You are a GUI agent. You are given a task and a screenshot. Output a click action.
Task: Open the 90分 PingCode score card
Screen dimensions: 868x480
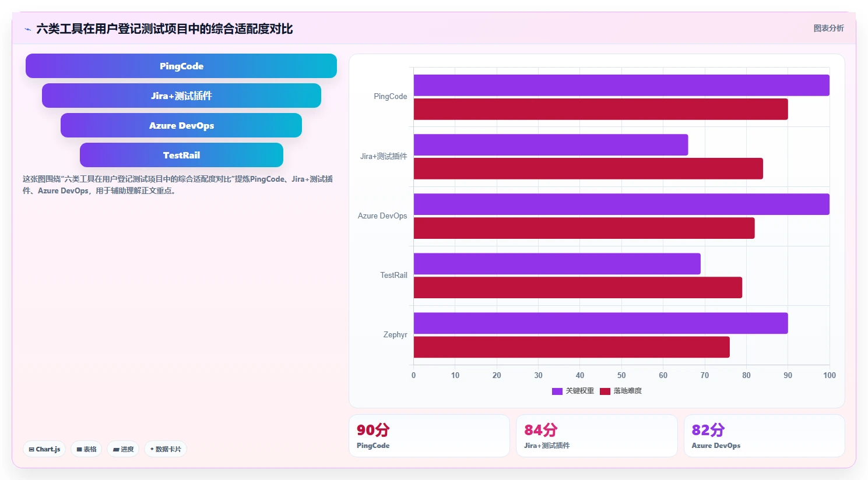[x=429, y=436]
